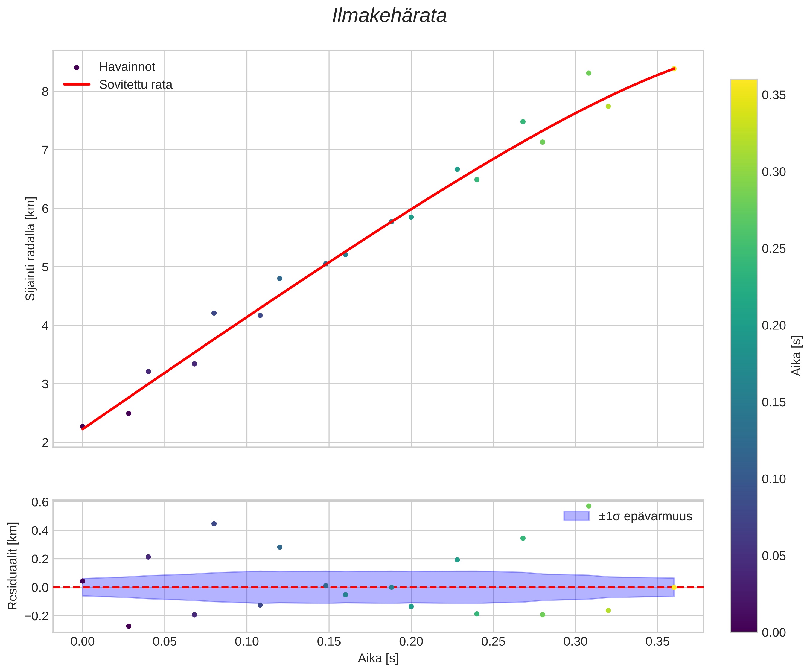Click the Havainnot legend marker dot

[x=77, y=68]
